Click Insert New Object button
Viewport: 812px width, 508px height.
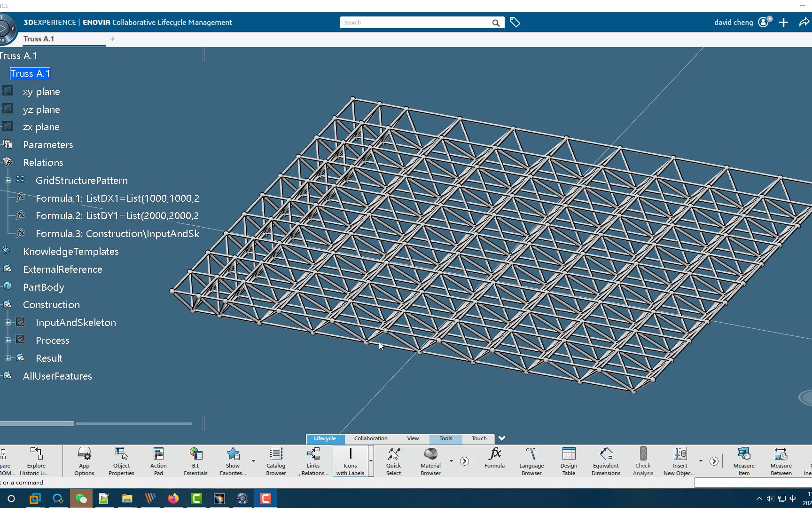pyautogui.click(x=679, y=460)
